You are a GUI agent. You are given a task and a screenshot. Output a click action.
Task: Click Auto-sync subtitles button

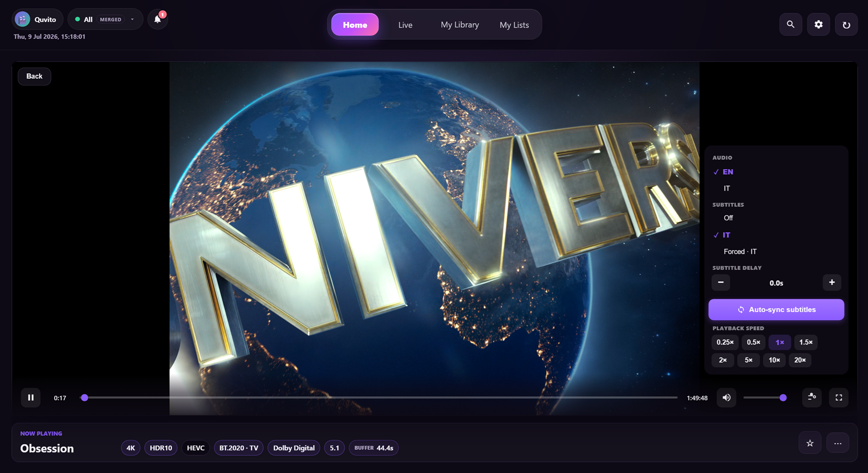(776, 310)
